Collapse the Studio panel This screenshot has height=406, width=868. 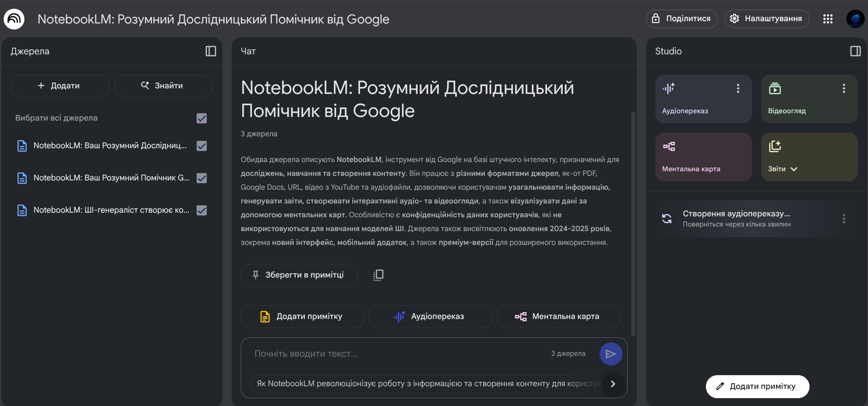(855, 51)
